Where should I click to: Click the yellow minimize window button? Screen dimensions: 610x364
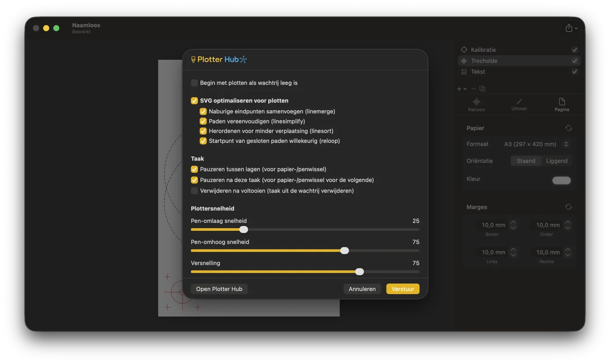(x=46, y=28)
